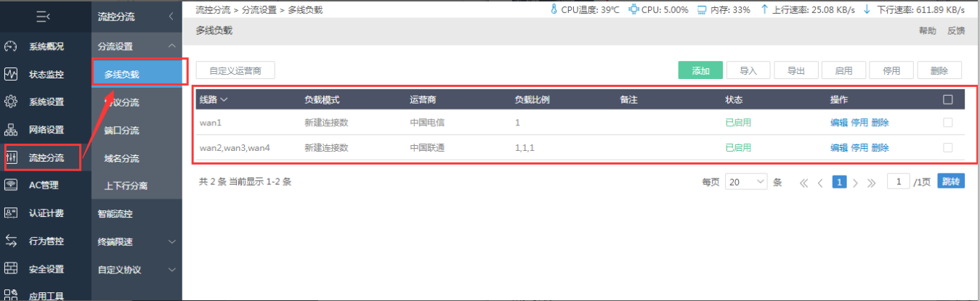Edit the wan1 row
The width and height of the screenshot is (980, 301).
(x=839, y=123)
